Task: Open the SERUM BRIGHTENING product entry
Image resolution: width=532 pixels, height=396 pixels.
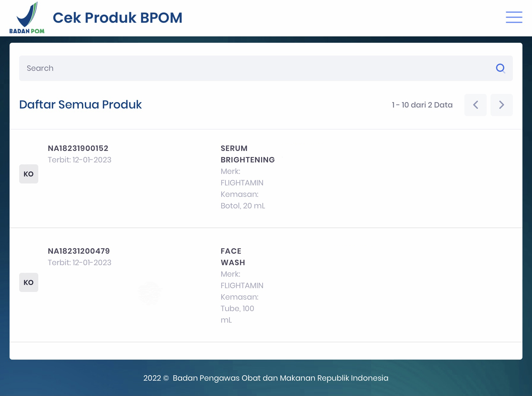Action: tap(248, 154)
